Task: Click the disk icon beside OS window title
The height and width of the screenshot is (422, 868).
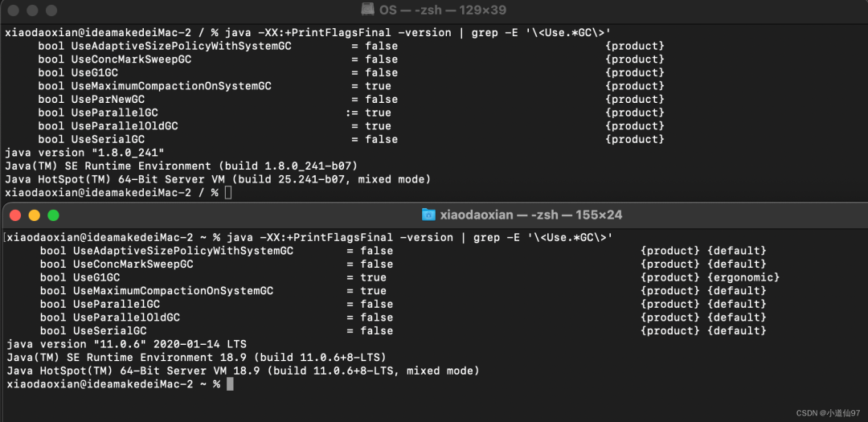Action: (367, 10)
